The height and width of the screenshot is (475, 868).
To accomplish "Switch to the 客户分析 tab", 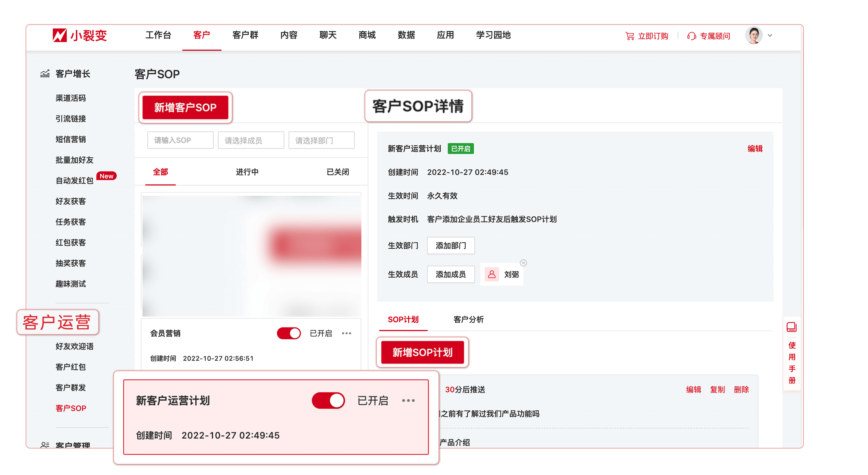I will (468, 319).
